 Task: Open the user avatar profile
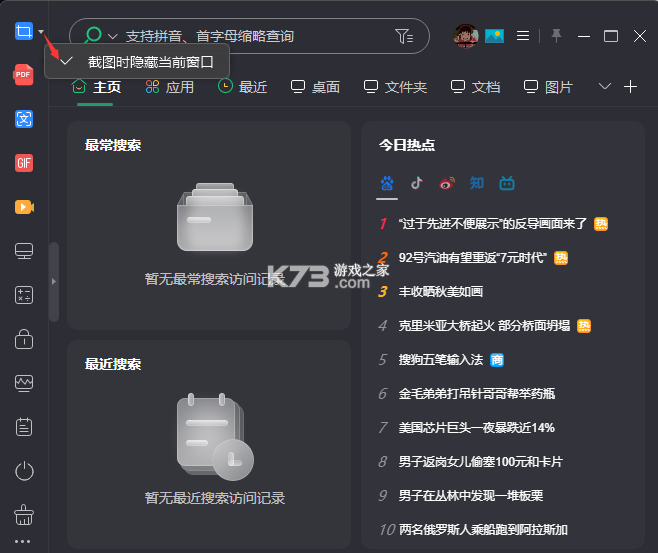465,36
